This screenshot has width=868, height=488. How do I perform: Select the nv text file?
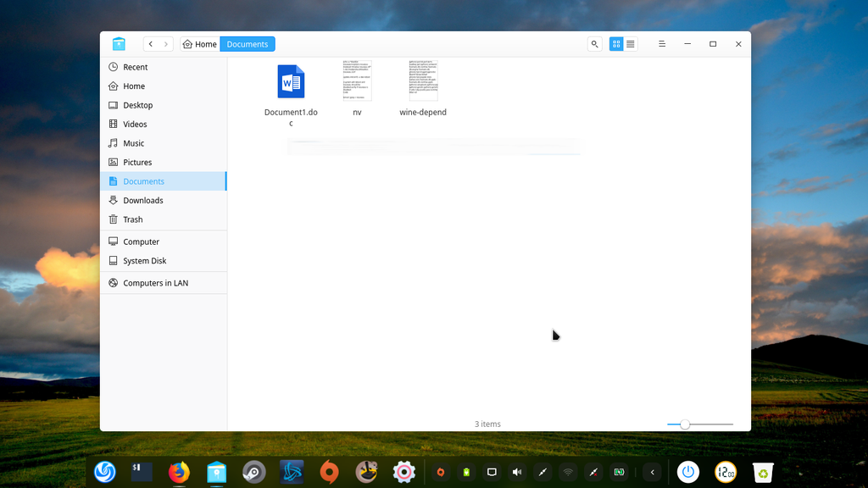point(357,88)
